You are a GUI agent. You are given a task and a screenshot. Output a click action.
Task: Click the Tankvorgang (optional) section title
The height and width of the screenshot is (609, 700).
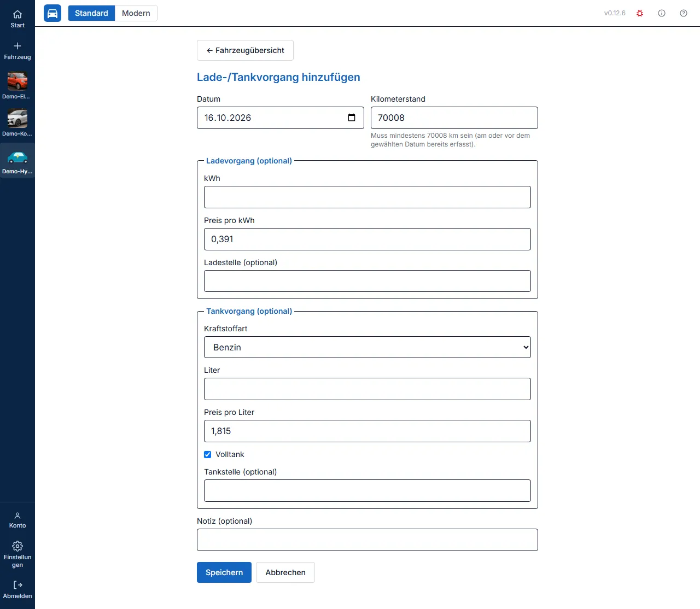point(249,311)
